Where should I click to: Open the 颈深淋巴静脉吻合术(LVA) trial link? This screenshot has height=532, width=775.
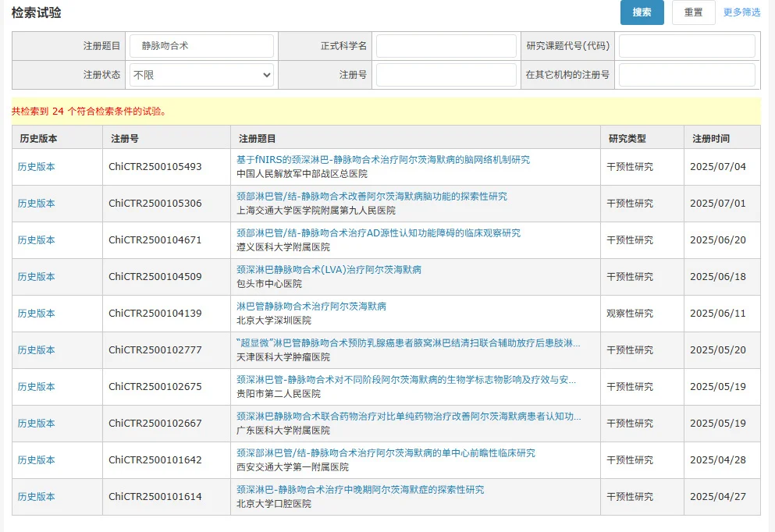[x=329, y=270]
